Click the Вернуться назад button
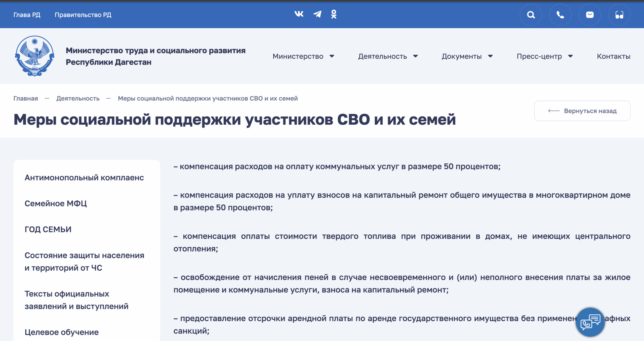Viewport: 644px width, 341px height. coord(582,111)
